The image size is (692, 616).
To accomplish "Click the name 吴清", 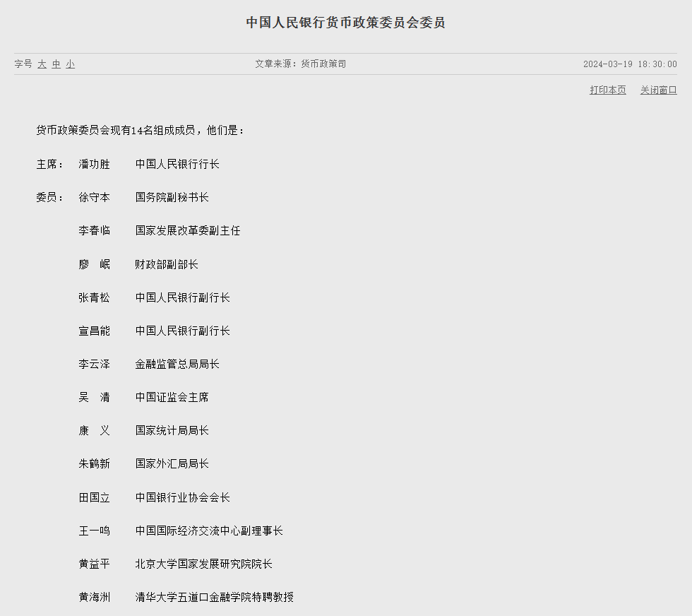I will [94, 398].
